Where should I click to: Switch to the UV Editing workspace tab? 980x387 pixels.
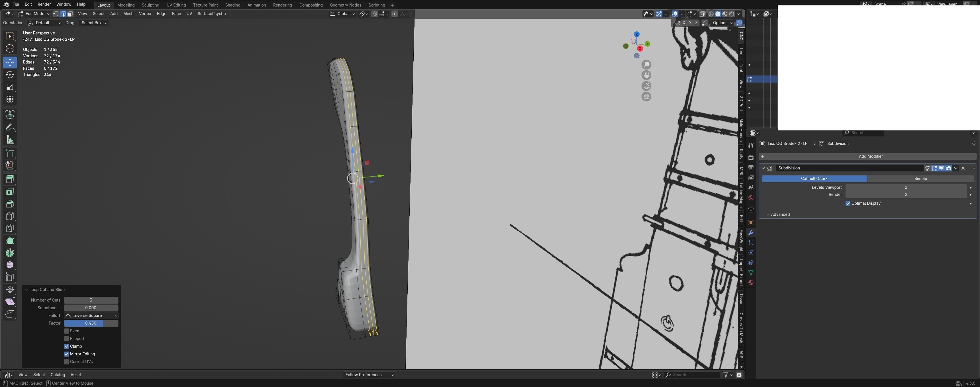pyautogui.click(x=176, y=5)
